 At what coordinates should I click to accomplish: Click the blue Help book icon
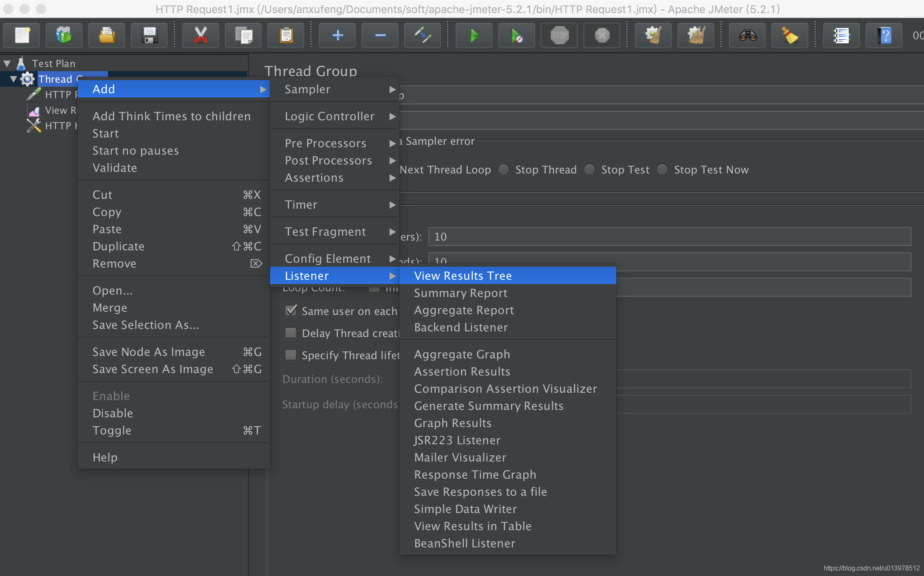(x=884, y=36)
